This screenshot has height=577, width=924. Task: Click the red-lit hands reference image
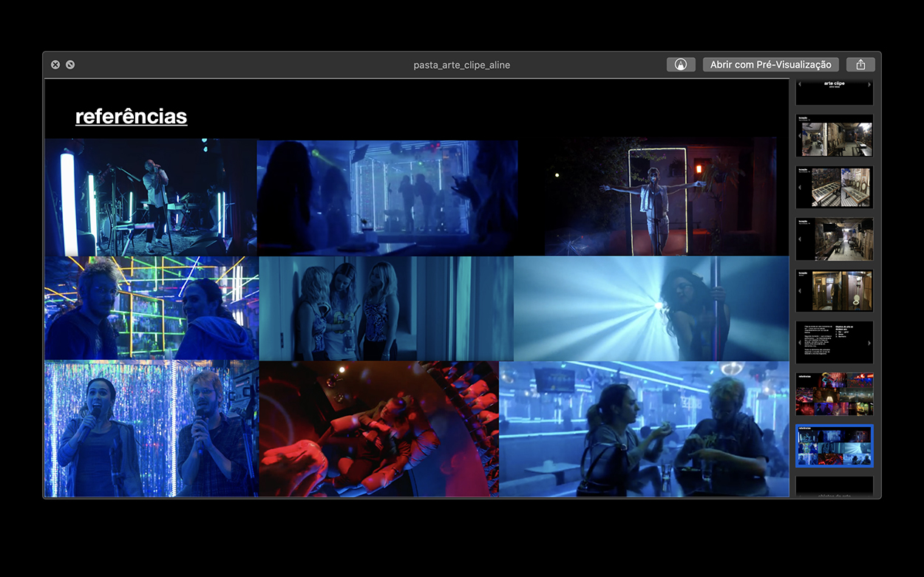378,429
